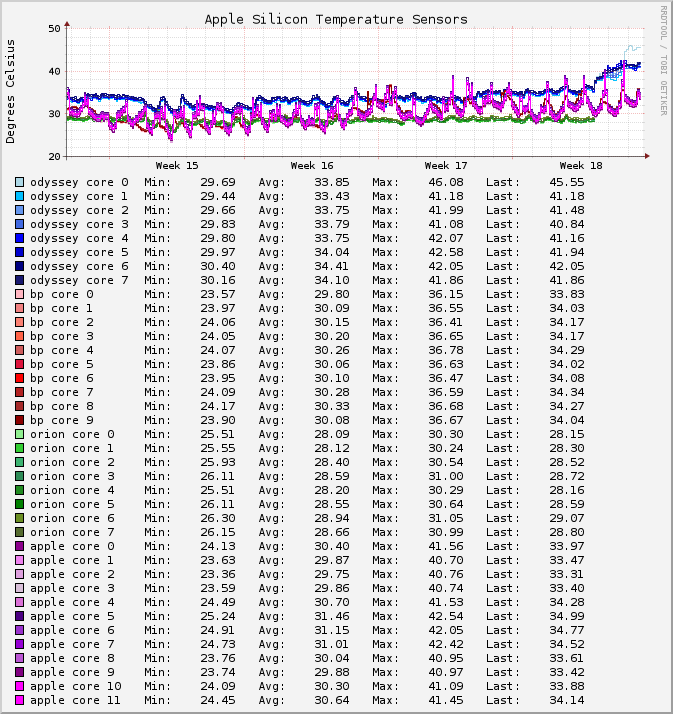Click the bp core 0 pink swatch

[x=20, y=294]
